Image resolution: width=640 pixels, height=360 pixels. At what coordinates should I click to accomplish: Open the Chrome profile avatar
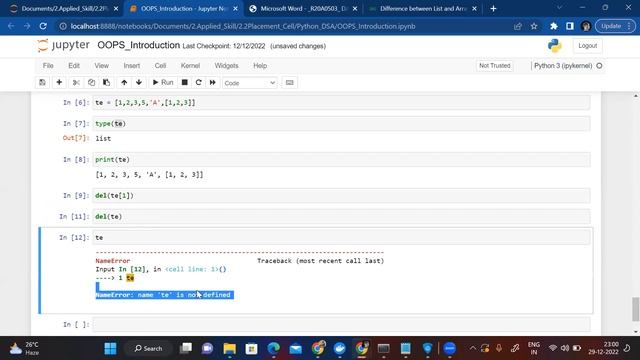[586, 26]
